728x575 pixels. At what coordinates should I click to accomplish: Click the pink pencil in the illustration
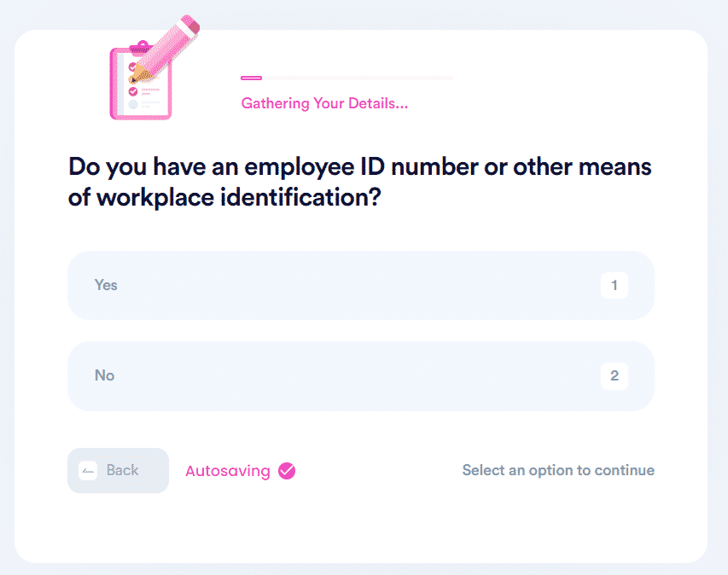[165, 49]
